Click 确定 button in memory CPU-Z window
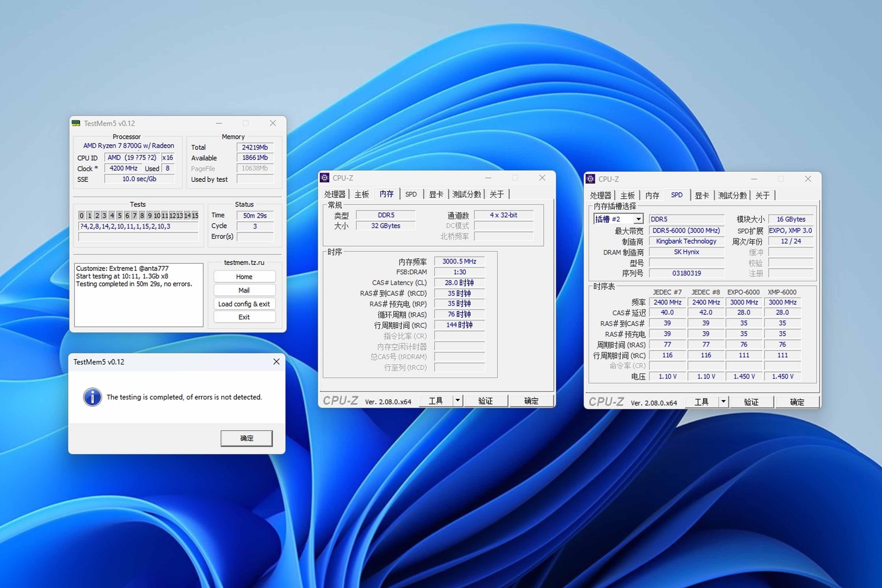882x588 pixels. point(531,400)
